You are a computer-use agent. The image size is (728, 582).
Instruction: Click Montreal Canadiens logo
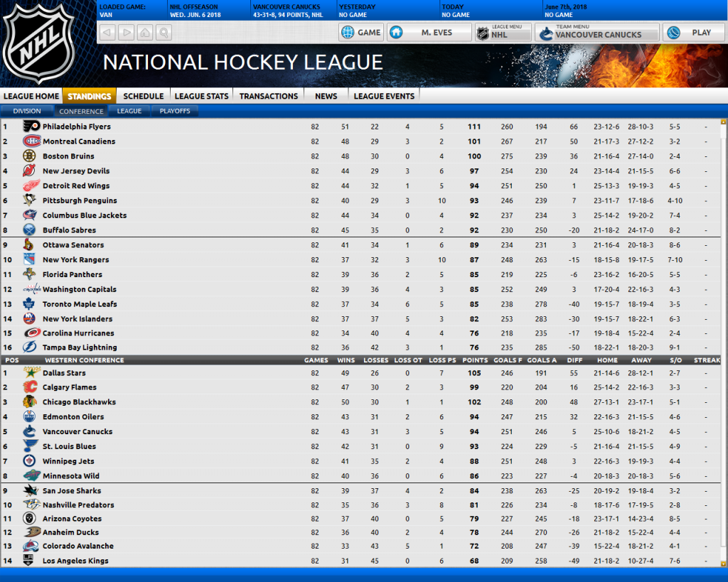tap(31, 141)
